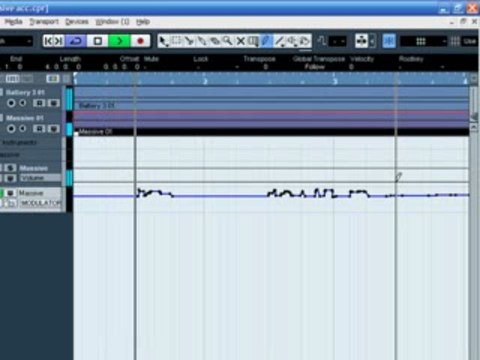Open the dropdown at the toolbar's far left
The height and width of the screenshot is (360, 480).
coord(16,41)
